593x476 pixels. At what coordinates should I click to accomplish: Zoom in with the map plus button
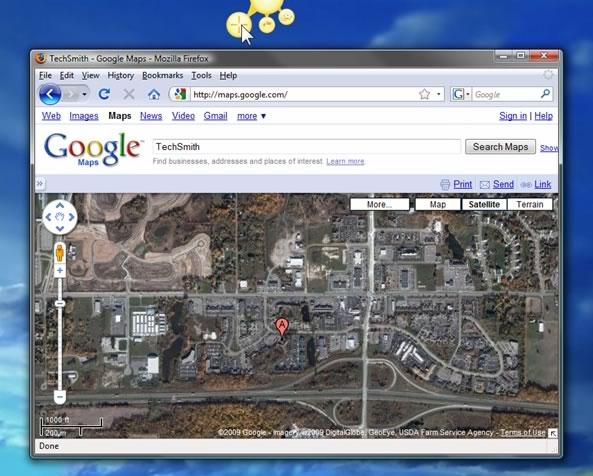60,270
